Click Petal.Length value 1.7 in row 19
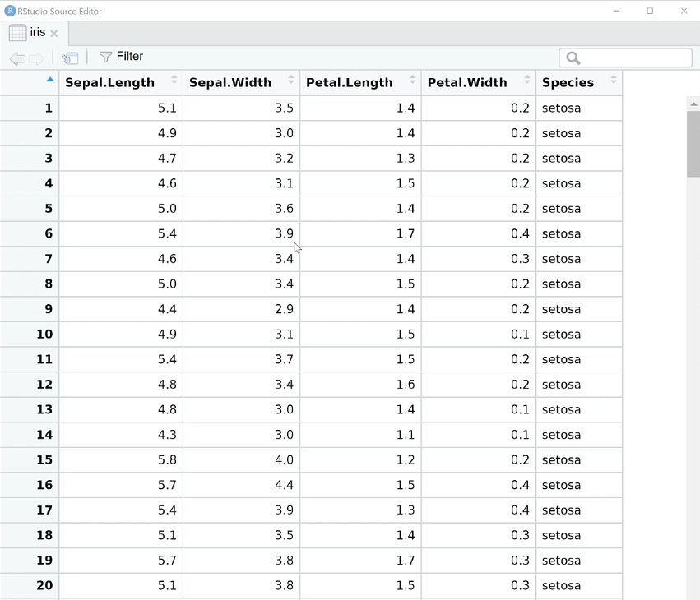Viewport: 700px width, 600px height. pyautogui.click(x=406, y=561)
